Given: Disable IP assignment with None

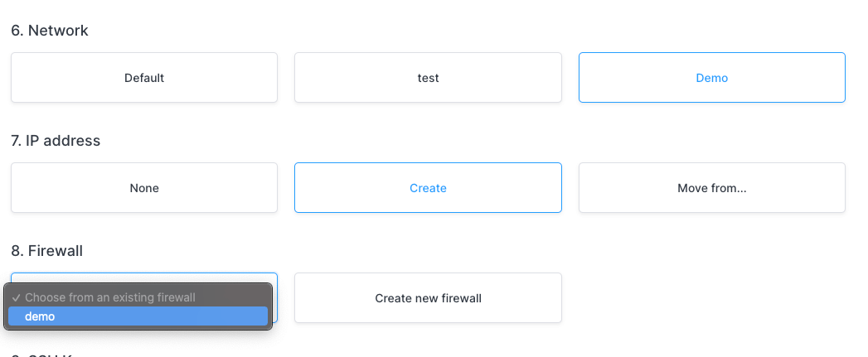Looking at the screenshot, I should pos(144,188).
